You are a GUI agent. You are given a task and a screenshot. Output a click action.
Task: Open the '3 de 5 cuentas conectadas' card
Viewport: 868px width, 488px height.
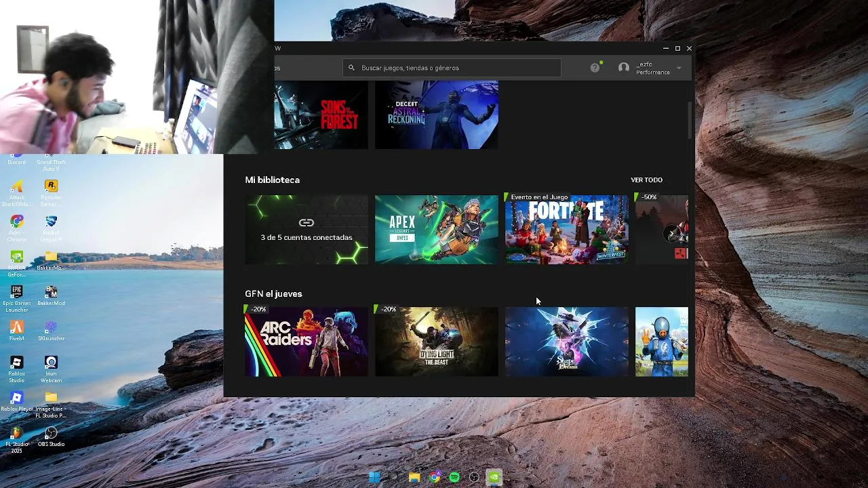click(x=307, y=230)
